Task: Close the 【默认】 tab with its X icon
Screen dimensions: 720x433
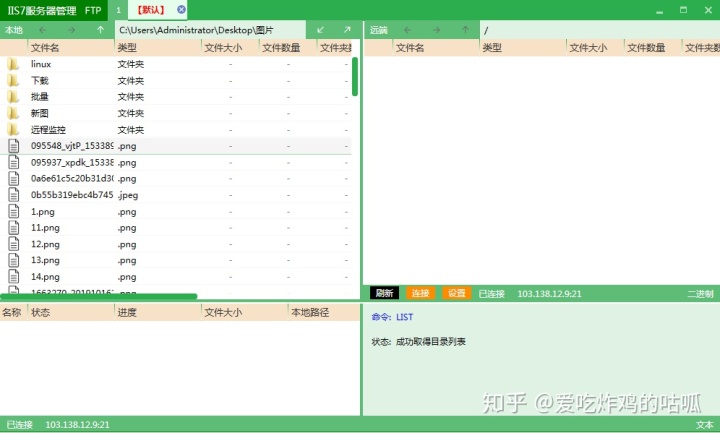Action: (x=181, y=9)
